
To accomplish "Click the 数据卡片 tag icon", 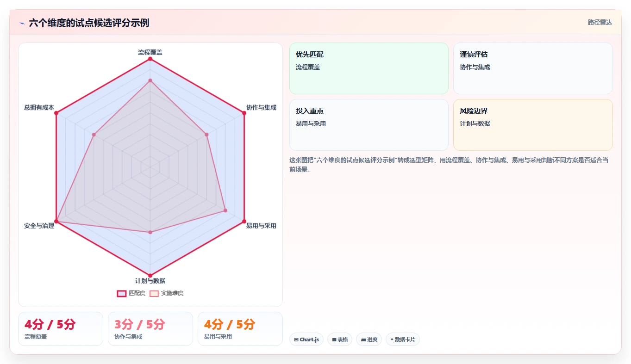I will pyautogui.click(x=392, y=339).
